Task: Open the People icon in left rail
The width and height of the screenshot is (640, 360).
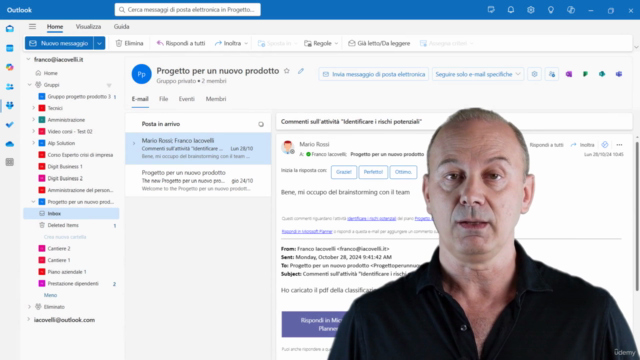Action: point(10,87)
